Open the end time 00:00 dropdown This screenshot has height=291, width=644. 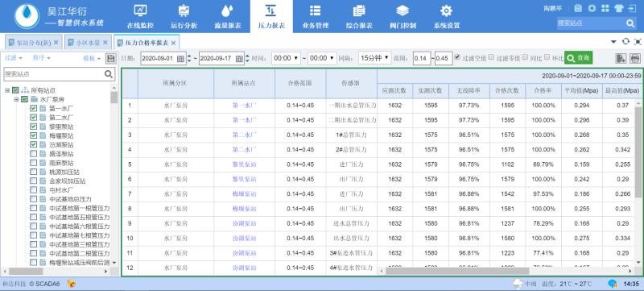pos(322,58)
